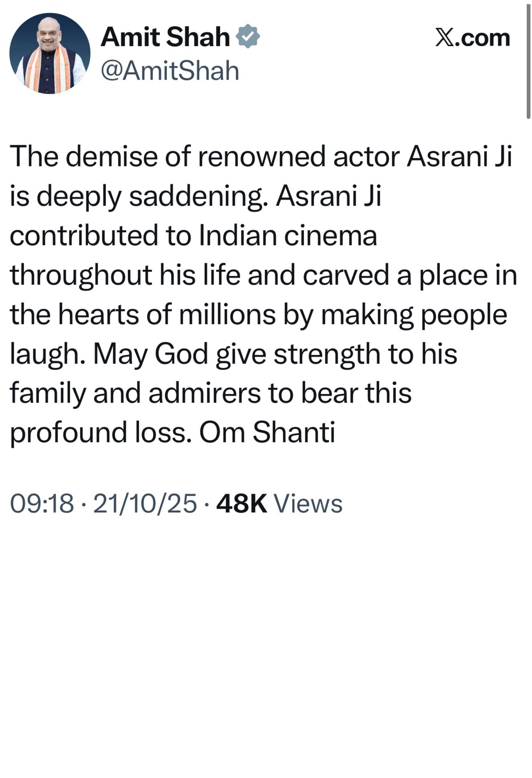Click the 21/10/25 post date
Viewport: 532px width, 778px height.
pos(145,503)
